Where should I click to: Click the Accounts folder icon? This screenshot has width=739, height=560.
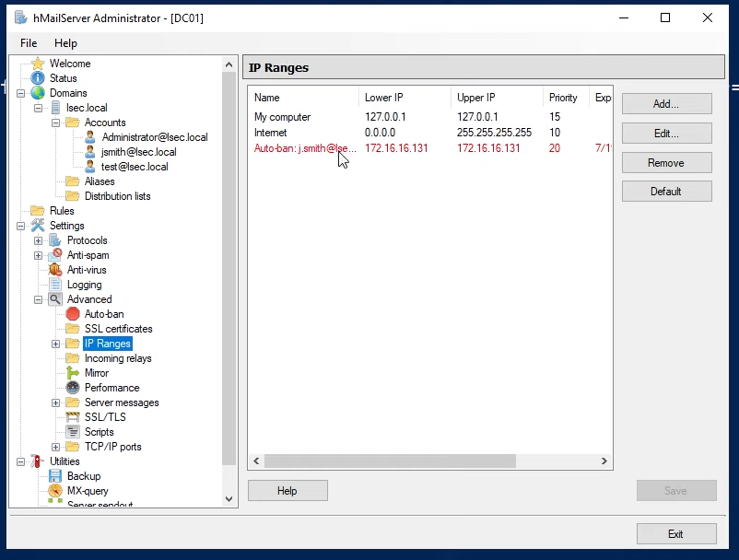coord(72,122)
